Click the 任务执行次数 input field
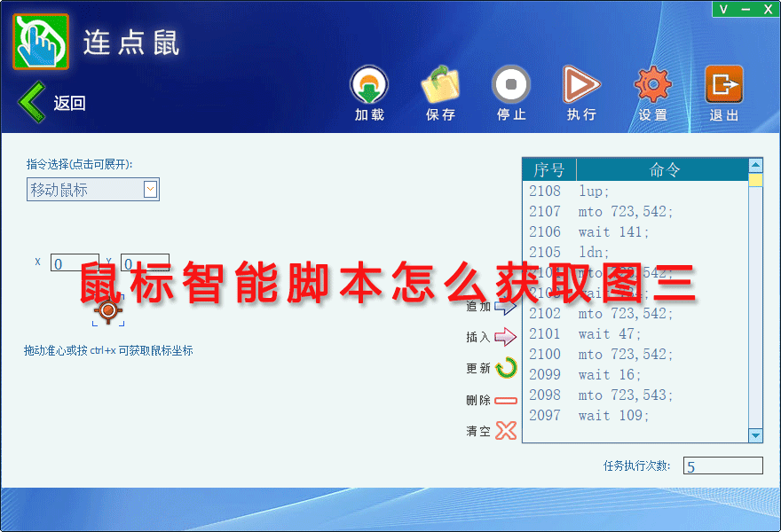 (722, 465)
